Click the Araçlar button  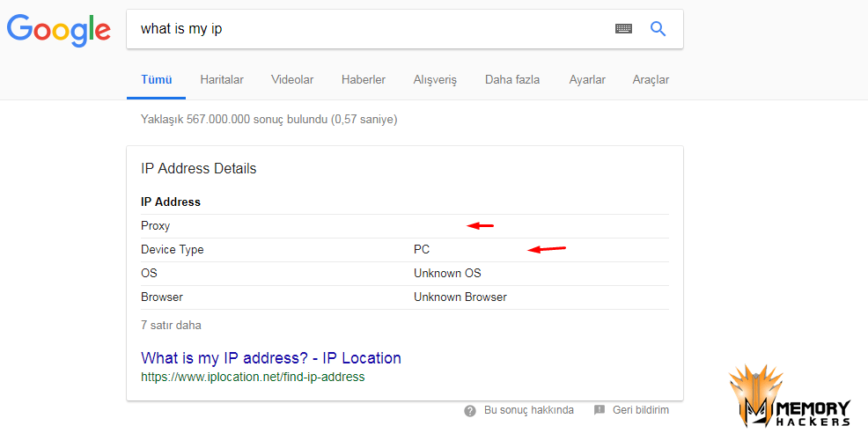[651, 80]
